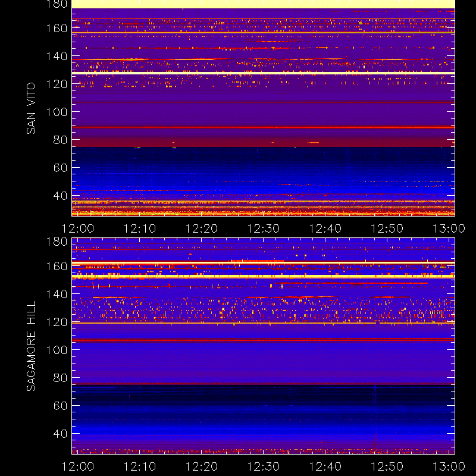Click the 120 frequency label on San Vito axis
476x476 pixels.
57,84
